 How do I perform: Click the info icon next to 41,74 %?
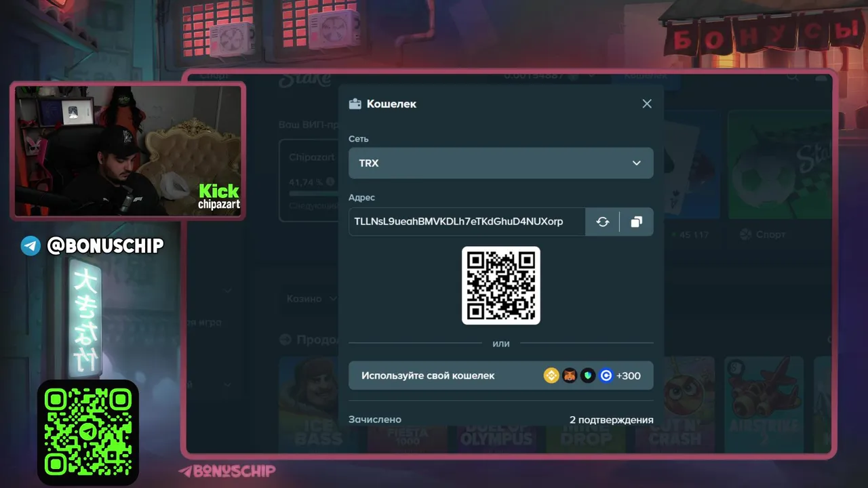pyautogui.click(x=330, y=182)
